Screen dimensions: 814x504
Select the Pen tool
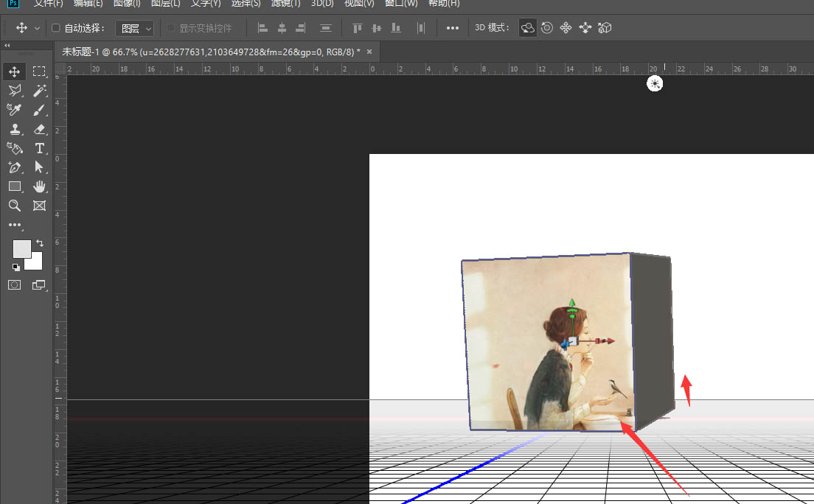point(13,167)
